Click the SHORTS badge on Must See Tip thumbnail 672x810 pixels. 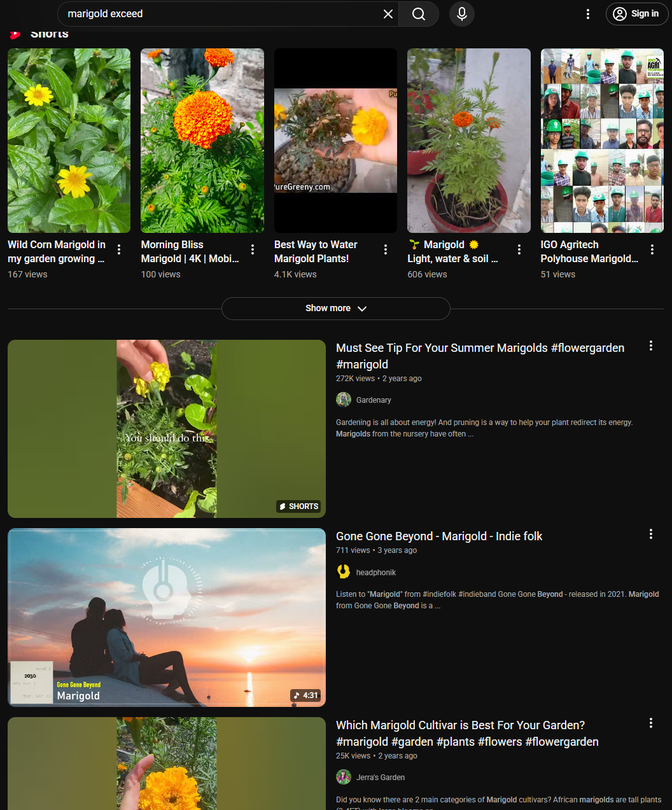tap(299, 506)
